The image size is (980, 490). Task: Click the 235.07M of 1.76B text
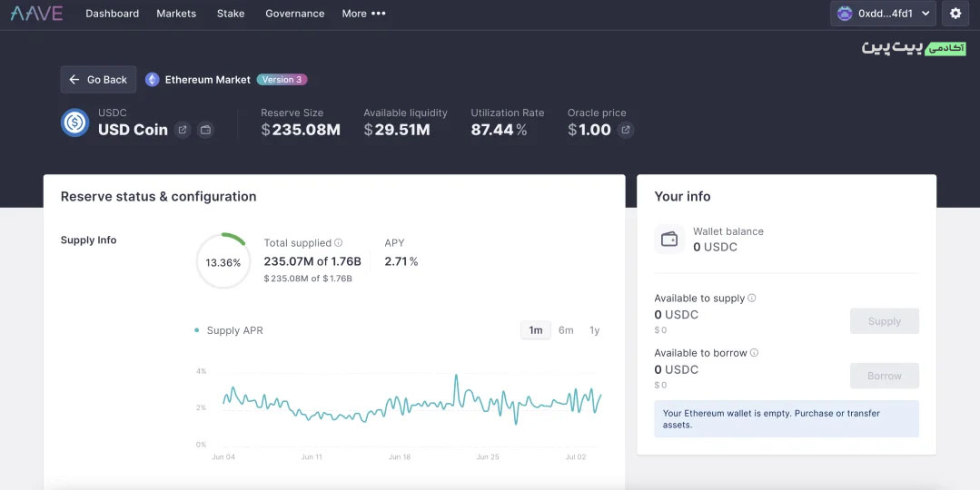(x=312, y=261)
